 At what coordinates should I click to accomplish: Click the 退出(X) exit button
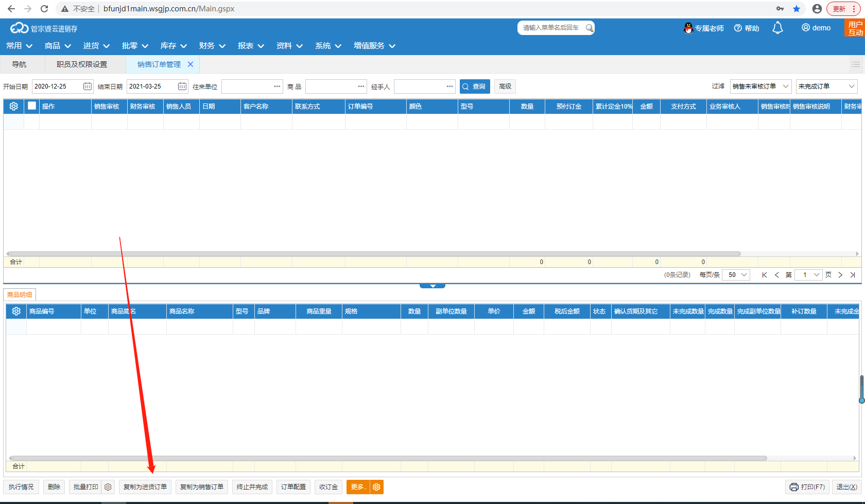click(x=846, y=487)
